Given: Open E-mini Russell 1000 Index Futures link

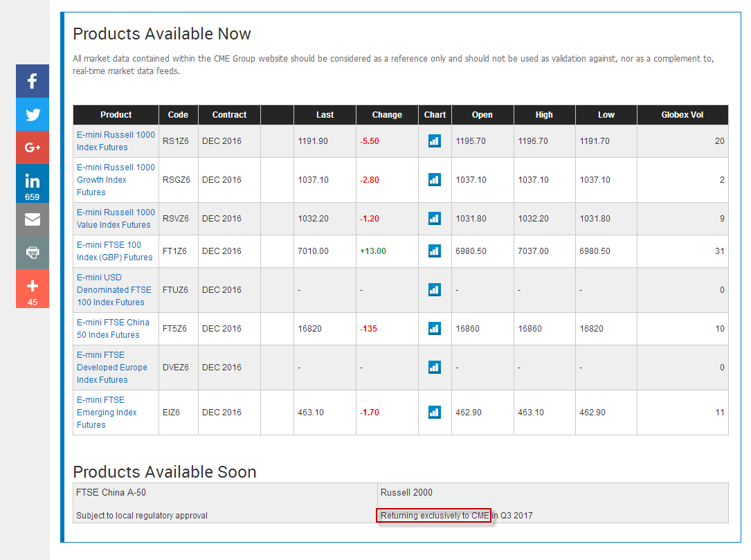Looking at the screenshot, I should click(116, 141).
